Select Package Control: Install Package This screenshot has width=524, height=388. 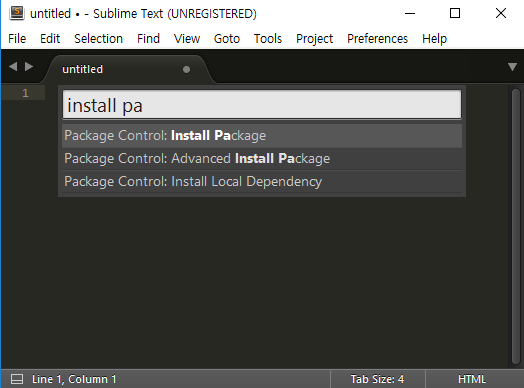click(262, 136)
